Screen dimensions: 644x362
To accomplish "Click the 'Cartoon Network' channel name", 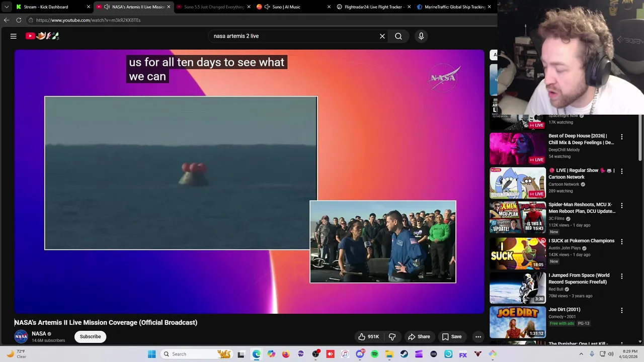I will 564,185.
